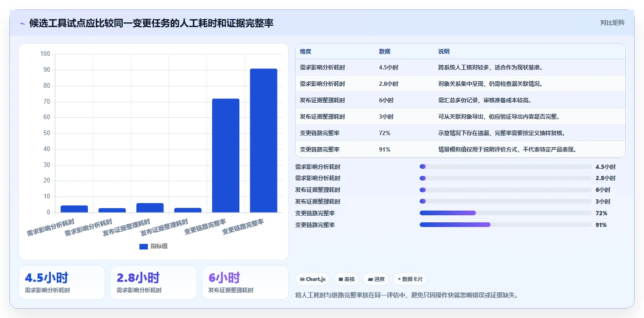Select the 表格 chip
Screen dimensions: 644x318
(346, 279)
